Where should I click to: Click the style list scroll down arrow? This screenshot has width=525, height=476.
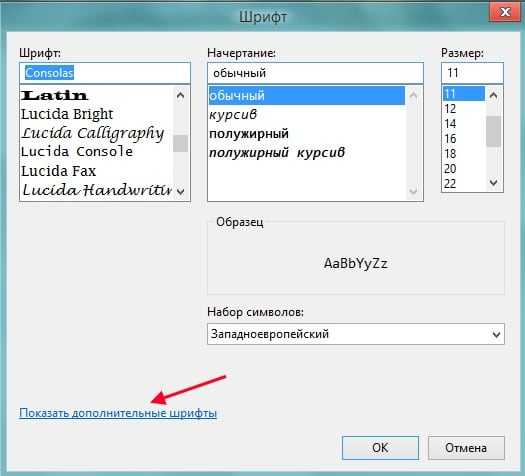coord(414,191)
